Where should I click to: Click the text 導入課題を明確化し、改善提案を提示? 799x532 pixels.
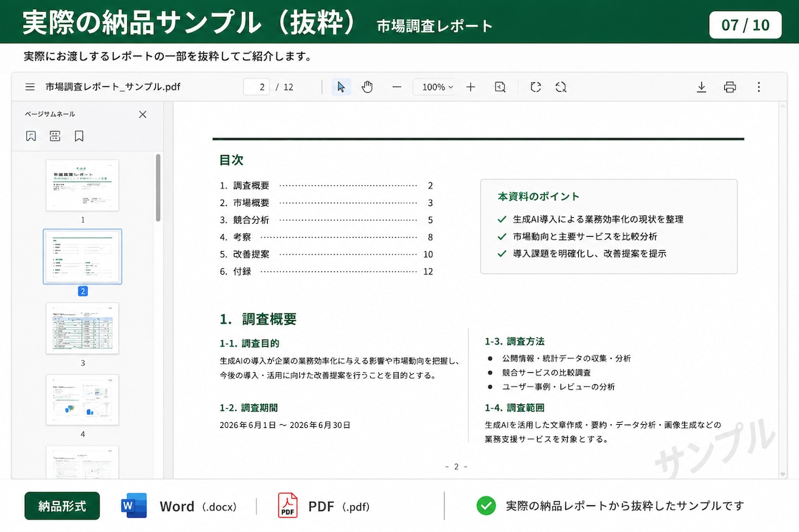coord(589,253)
